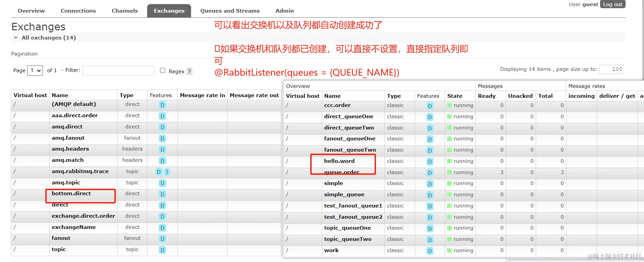Click the Regex help question mark
The width and height of the screenshot is (644, 262).
pyautogui.click(x=189, y=71)
